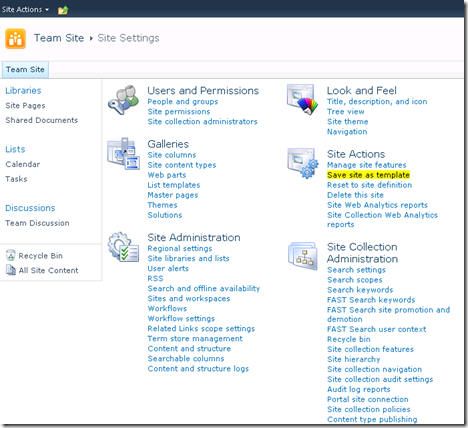This screenshot has width=468, height=428.
Task: Click the Site Administration gear icon
Action: (x=123, y=247)
